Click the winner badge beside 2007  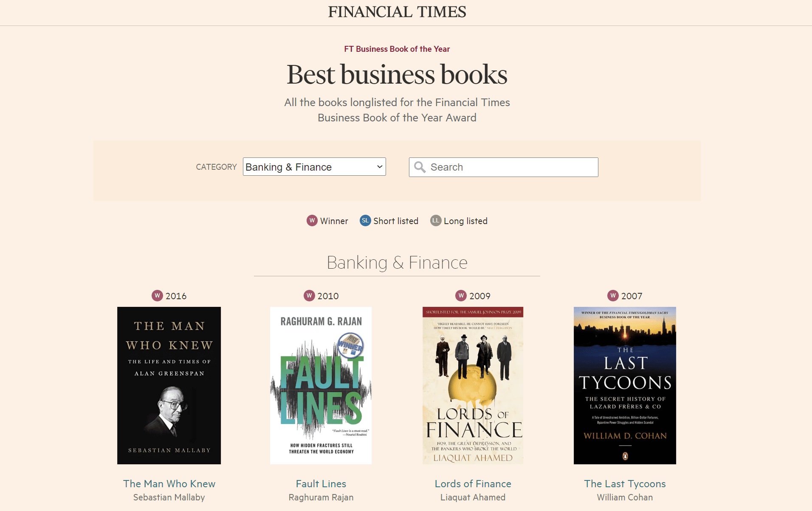tap(613, 296)
